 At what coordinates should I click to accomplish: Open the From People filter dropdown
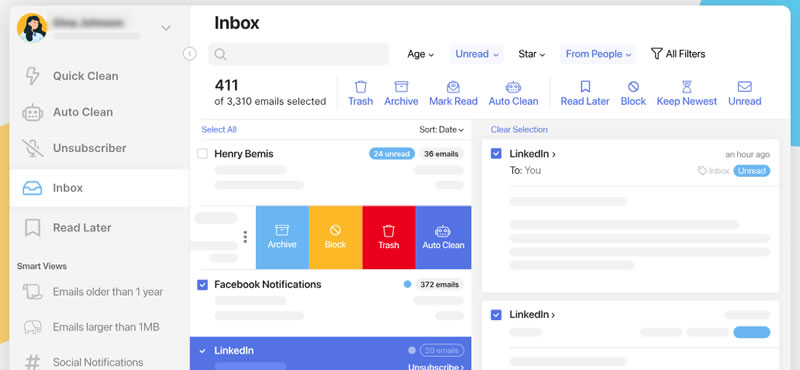pyautogui.click(x=598, y=54)
